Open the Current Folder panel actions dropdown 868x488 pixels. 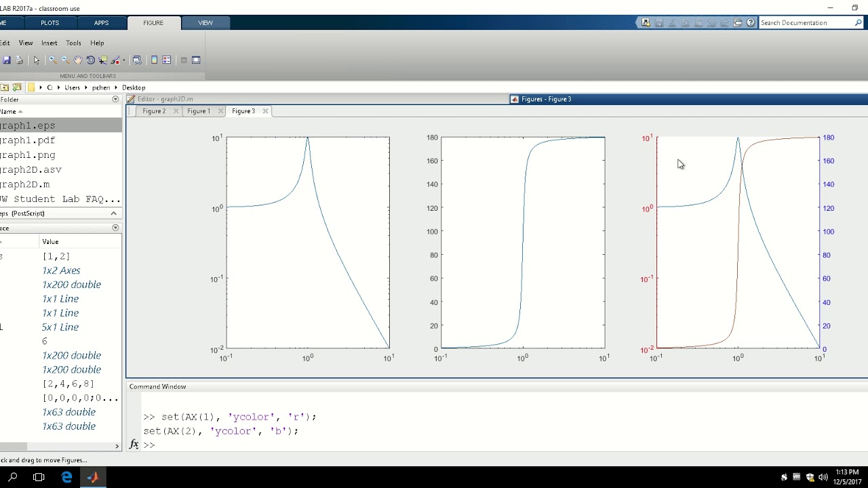(115, 100)
